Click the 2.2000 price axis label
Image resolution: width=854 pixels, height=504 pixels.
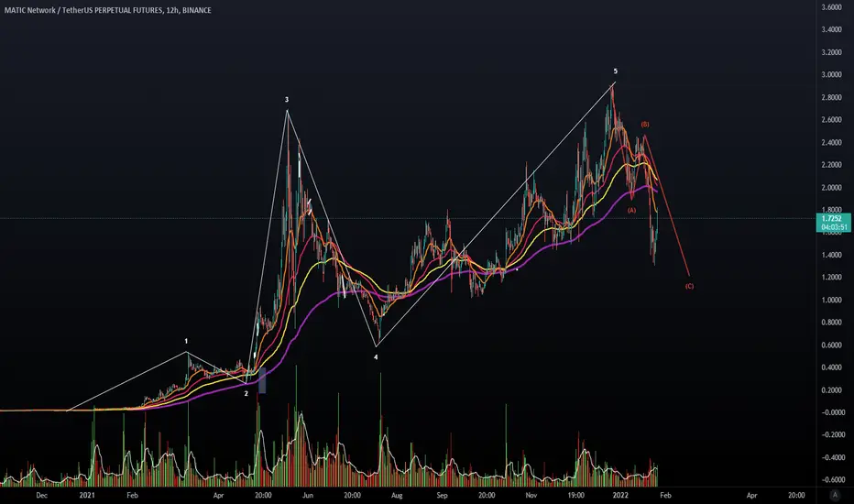tap(831, 165)
